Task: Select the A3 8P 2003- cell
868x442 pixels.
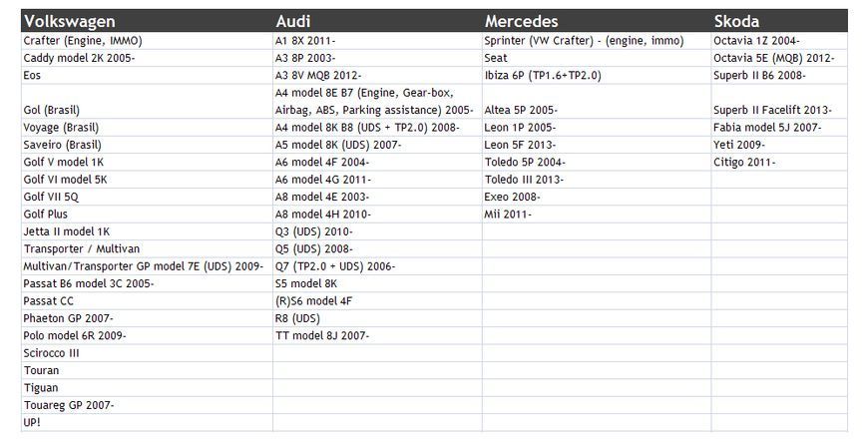Action: pyautogui.click(x=377, y=58)
